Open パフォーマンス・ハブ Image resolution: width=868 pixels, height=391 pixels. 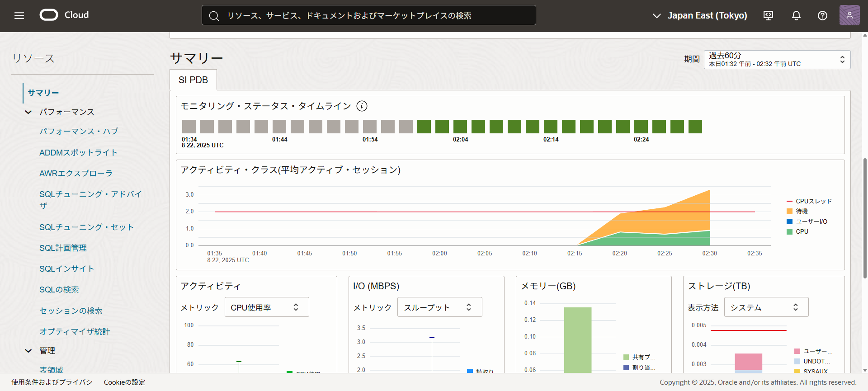point(79,132)
